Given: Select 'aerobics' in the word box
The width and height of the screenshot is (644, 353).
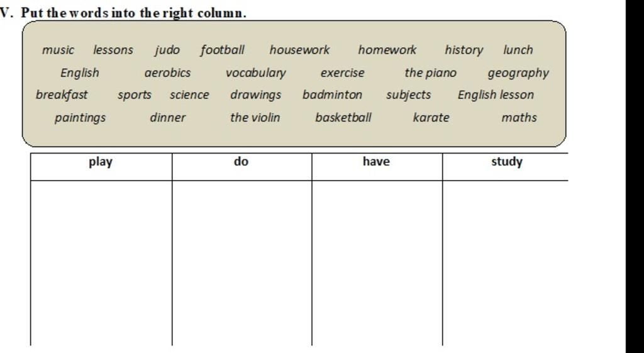Looking at the screenshot, I should [x=167, y=73].
